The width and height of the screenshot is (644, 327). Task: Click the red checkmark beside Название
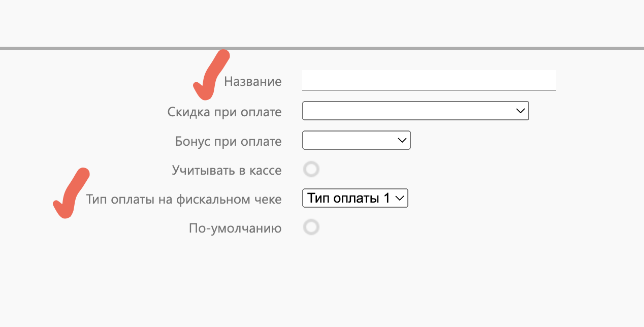(209, 76)
